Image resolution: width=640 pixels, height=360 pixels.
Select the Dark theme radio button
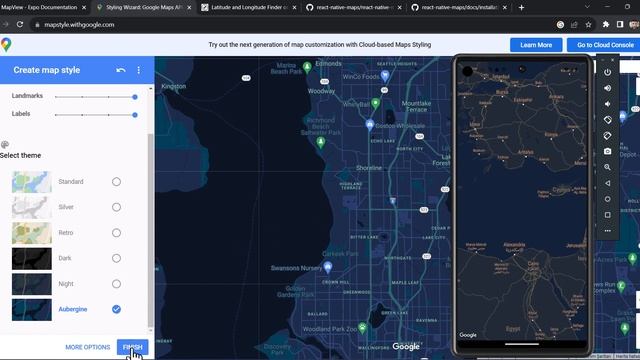click(116, 258)
